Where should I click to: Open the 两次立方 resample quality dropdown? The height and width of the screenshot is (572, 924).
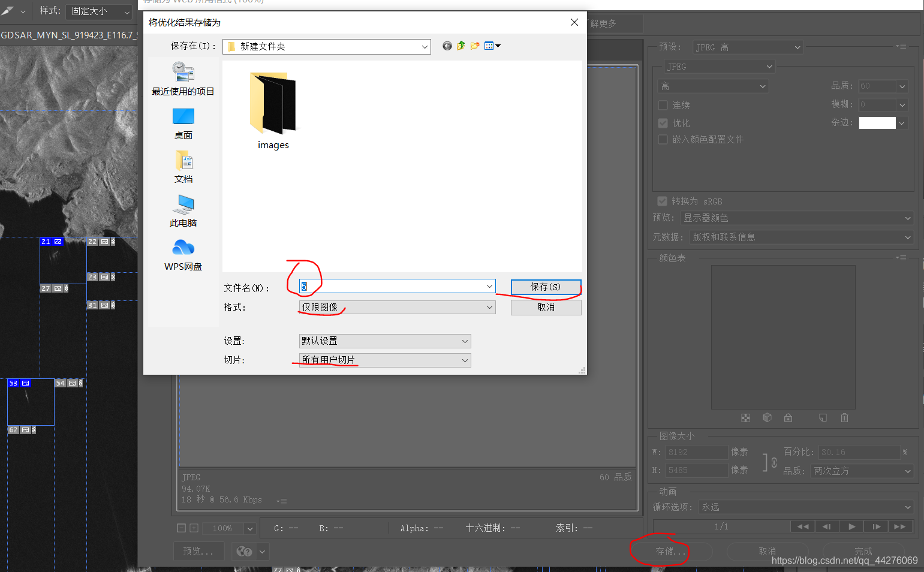862,471
